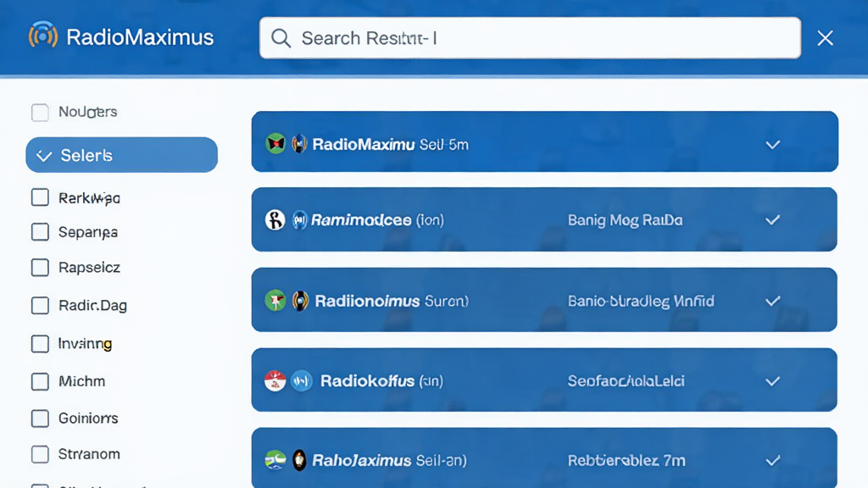This screenshot has height=488, width=868.
Task: Click the Banio-bluradleg Vinfid text
Action: 641,301
